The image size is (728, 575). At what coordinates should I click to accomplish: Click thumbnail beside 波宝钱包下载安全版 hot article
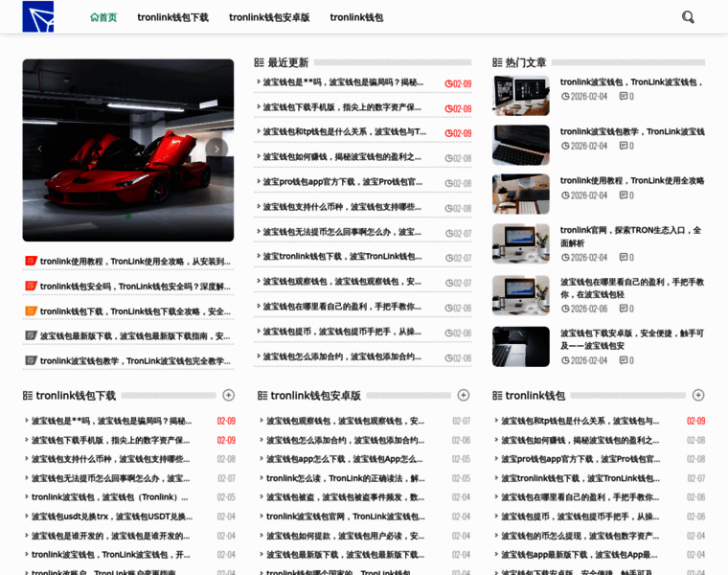pyautogui.click(x=520, y=347)
